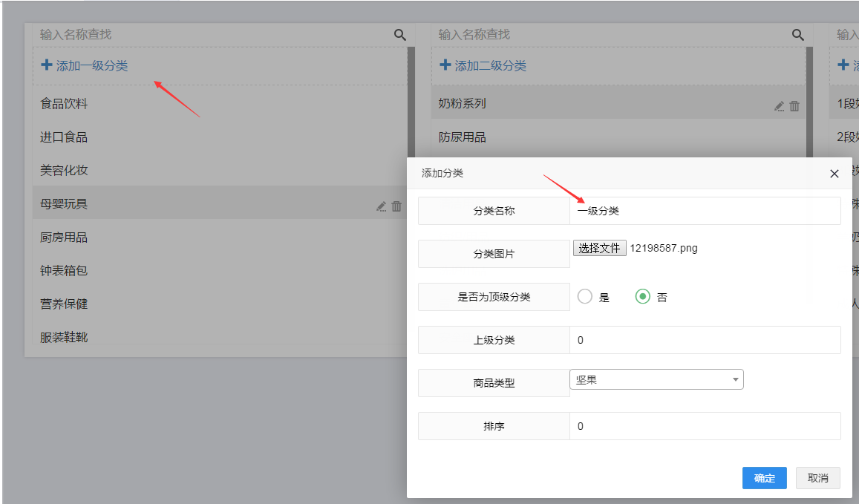This screenshot has width=859, height=504.
Task: Select the 是 radio button for top-level category
Action: click(x=585, y=297)
